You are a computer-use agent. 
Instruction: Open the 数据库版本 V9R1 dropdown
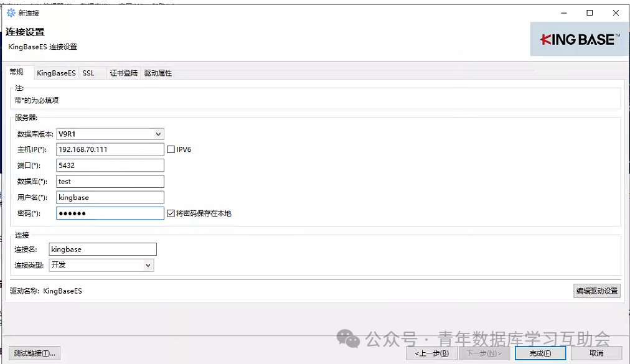[x=110, y=134]
